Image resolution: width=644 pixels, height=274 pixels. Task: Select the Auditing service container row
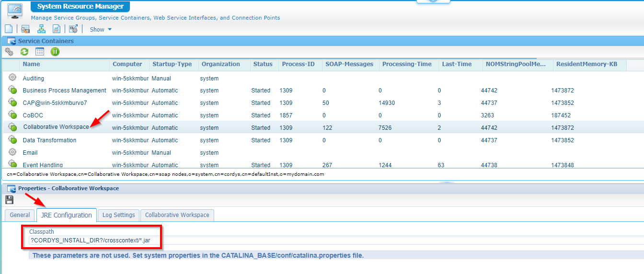[x=34, y=79]
